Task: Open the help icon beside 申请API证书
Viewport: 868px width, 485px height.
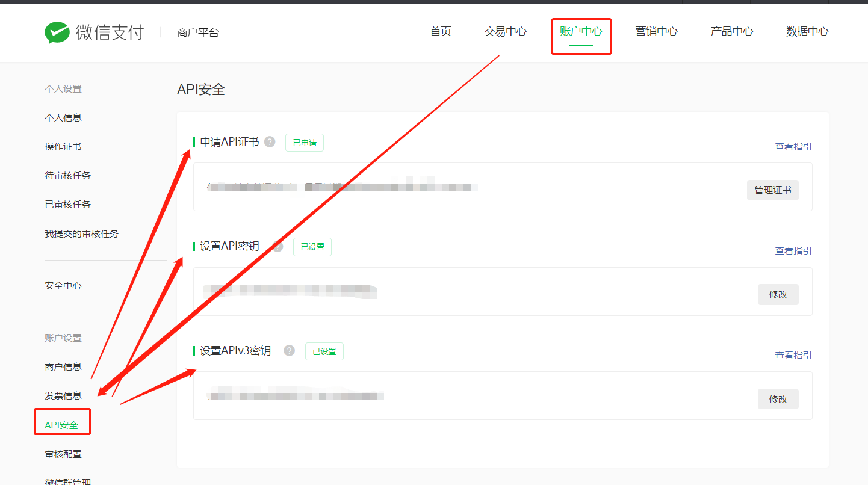Action: (270, 142)
